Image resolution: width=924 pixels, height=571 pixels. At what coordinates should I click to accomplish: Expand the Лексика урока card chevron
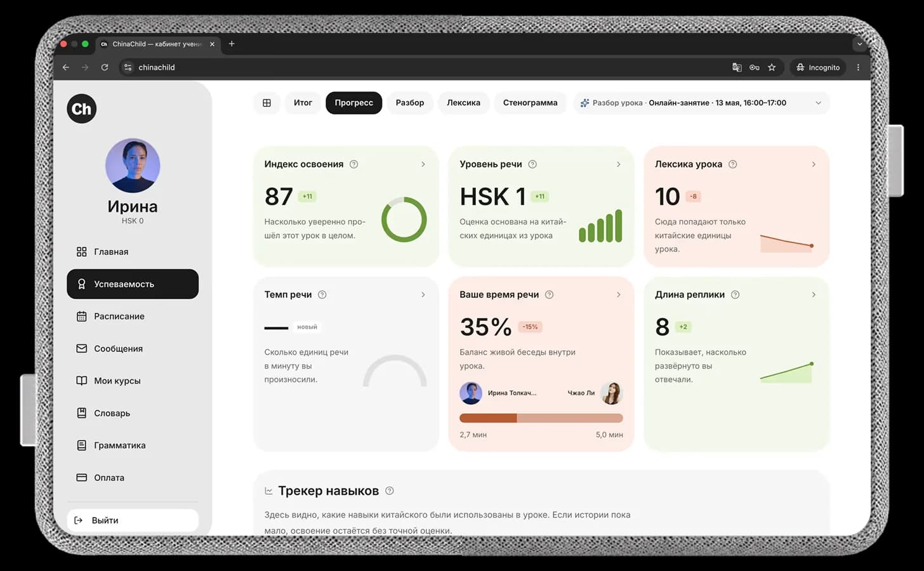coord(814,164)
